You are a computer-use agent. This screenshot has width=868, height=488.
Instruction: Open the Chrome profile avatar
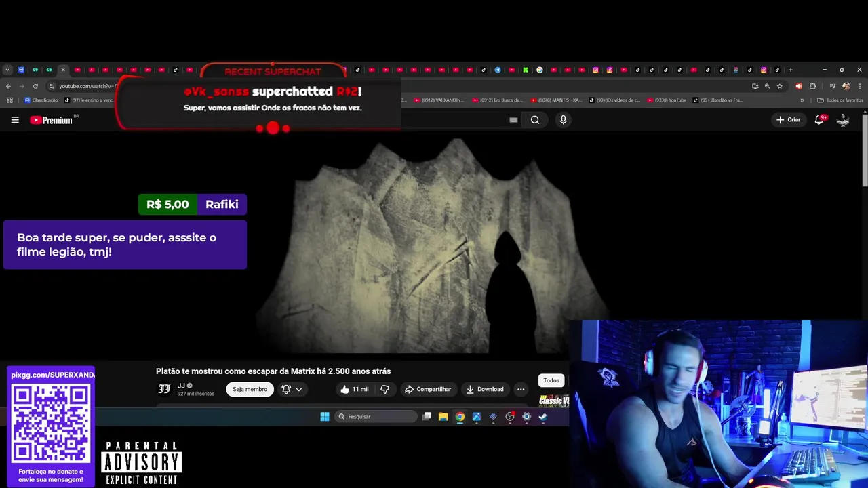click(846, 86)
